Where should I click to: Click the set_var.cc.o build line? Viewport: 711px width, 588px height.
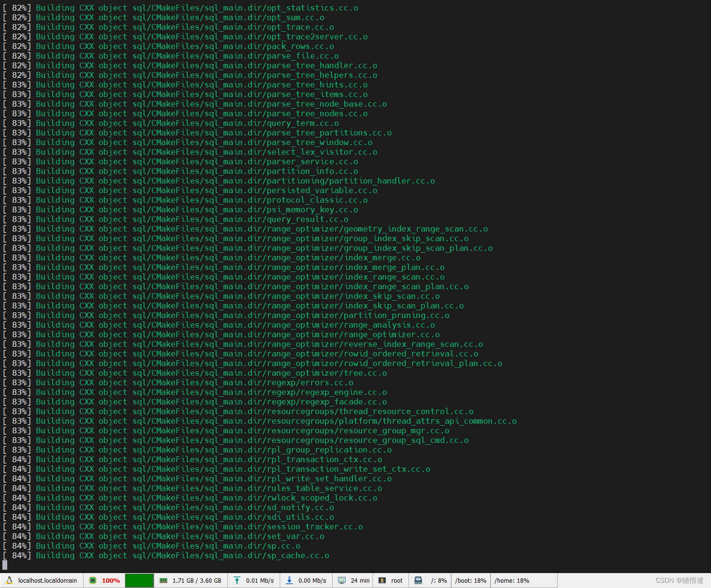click(x=163, y=536)
